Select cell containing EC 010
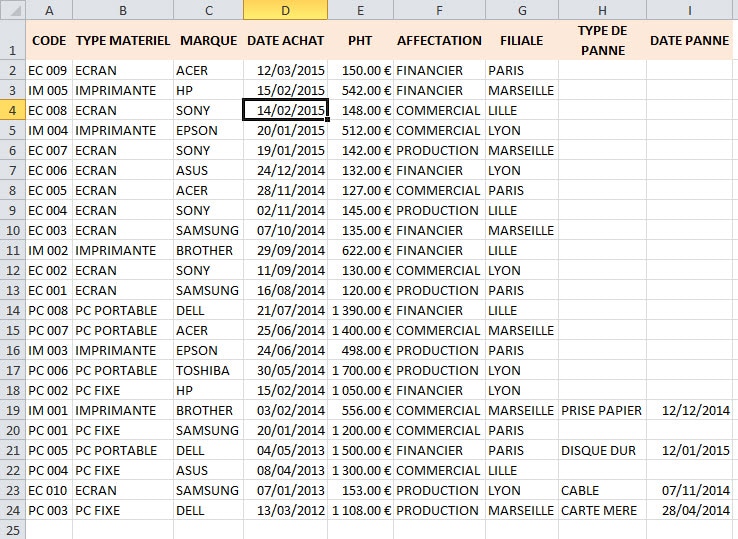Image resolution: width=738 pixels, height=539 pixels. (x=49, y=491)
